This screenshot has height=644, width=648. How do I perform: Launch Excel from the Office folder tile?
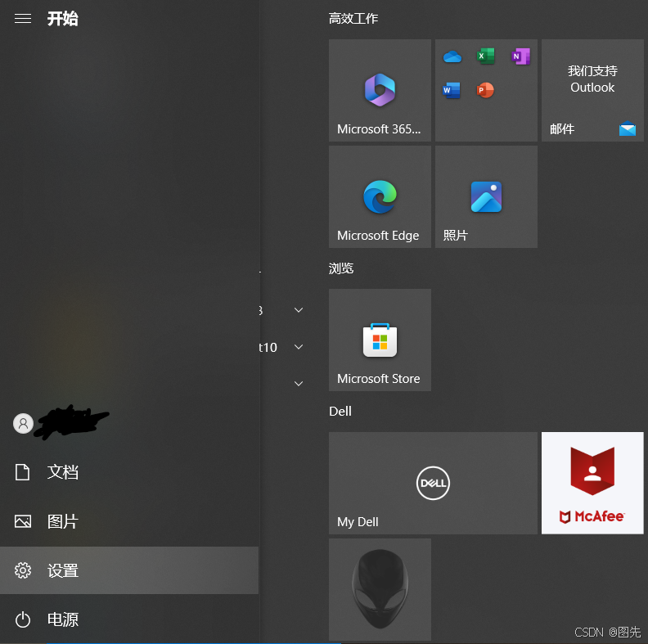(x=486, y=56)
